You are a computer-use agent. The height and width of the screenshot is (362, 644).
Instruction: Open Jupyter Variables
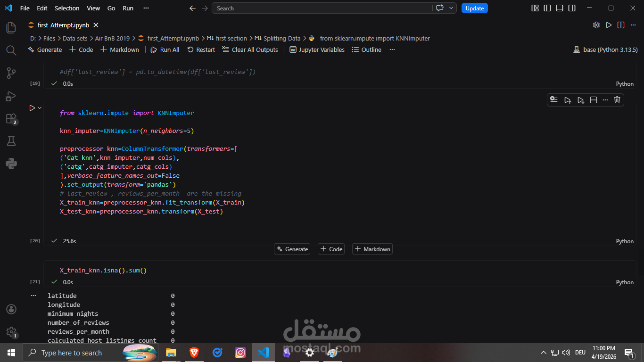point(317,49)
